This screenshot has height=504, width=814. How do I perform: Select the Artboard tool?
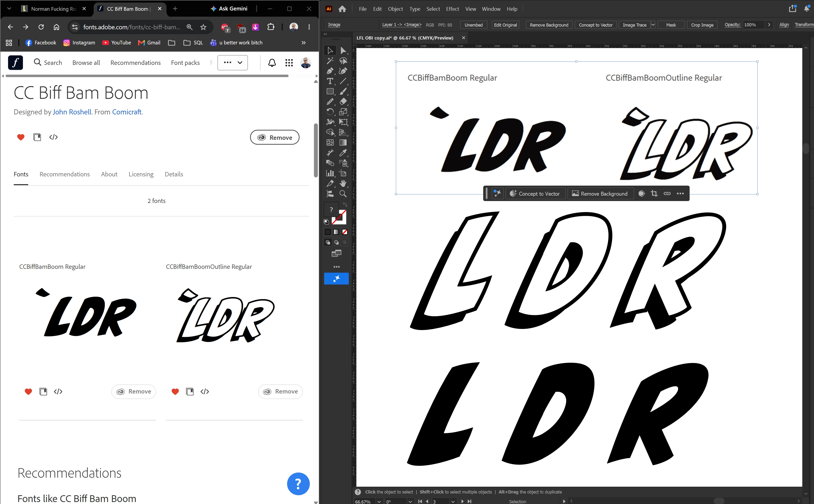(x=343, y=173)
